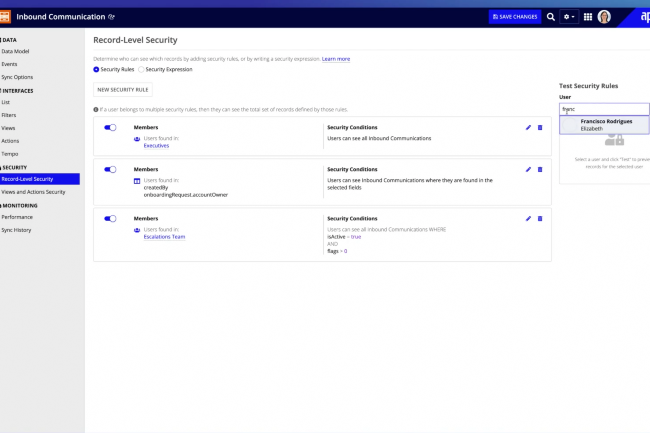Choose Francisco Rodrigues from user suggestions
This screenshot has height=433, width=650.
[606, 121]
